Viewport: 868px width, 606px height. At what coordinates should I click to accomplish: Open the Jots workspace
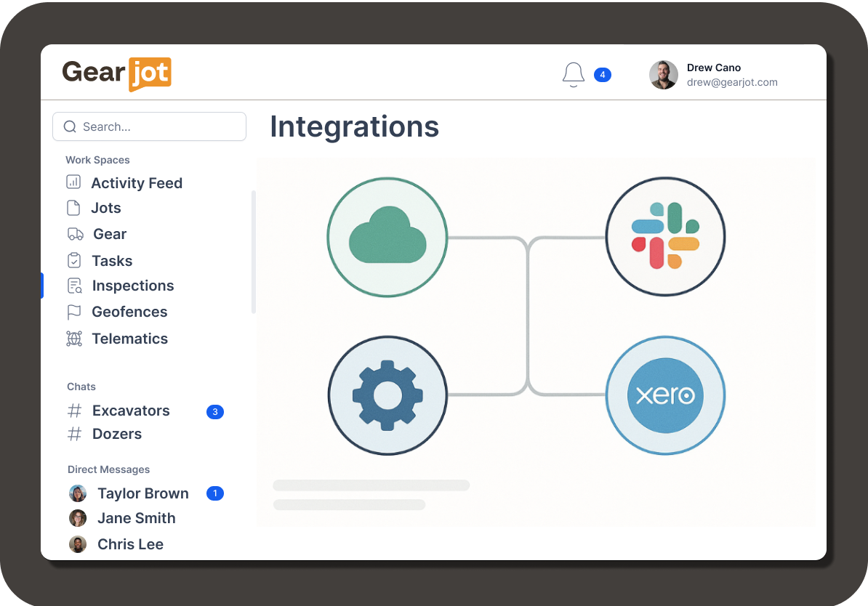(105, 208)
